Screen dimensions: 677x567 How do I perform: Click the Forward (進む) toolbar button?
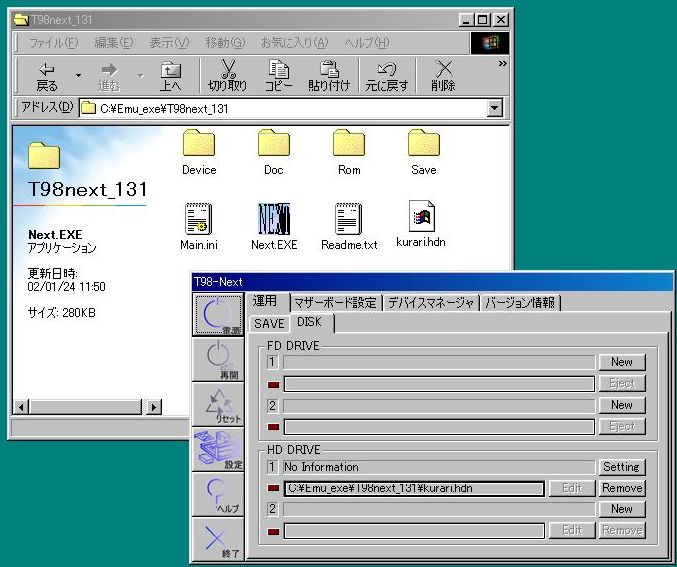(x=108, y=76)
